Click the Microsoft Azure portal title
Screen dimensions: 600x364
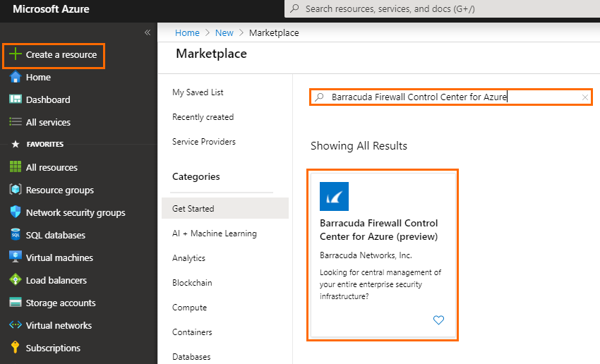pos(51,8)
